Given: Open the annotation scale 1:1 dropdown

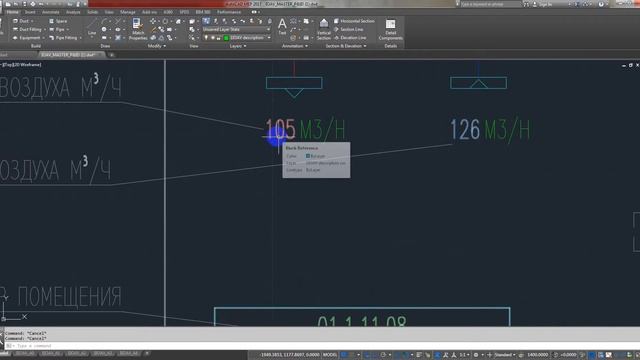Looking at the screenshot, I should pyautogui.click(x=464, y=355).
